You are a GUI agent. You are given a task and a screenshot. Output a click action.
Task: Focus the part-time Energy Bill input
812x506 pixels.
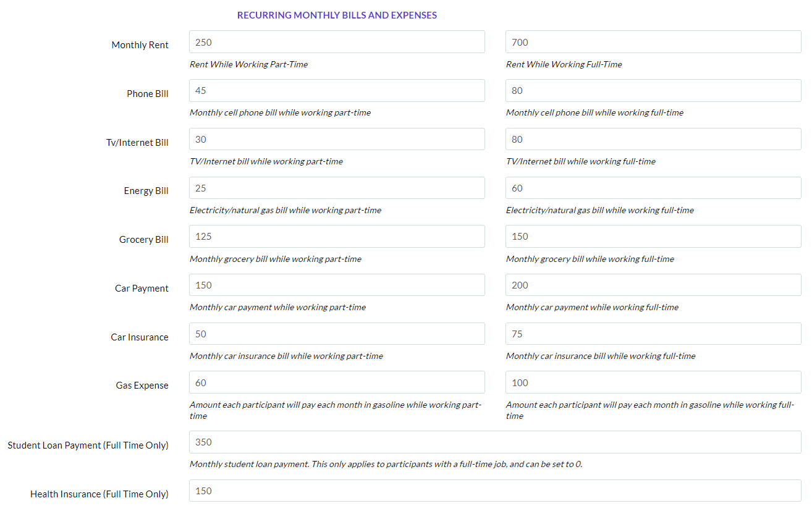tap(337, 188)
